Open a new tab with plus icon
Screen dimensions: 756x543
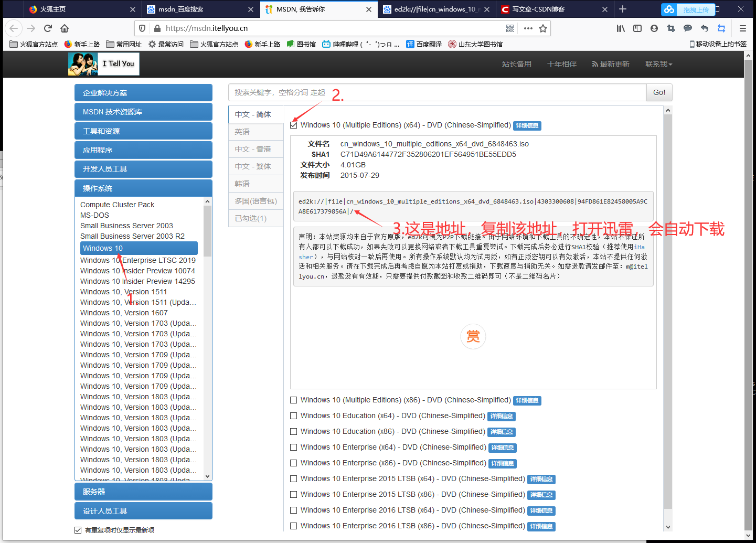[623, 9]
